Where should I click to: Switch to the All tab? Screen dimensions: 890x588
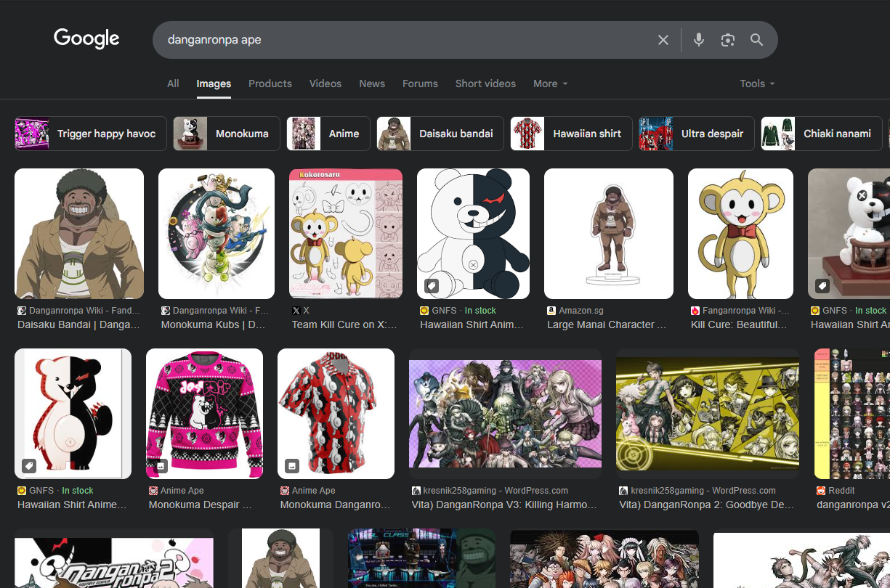click(173, 83)
